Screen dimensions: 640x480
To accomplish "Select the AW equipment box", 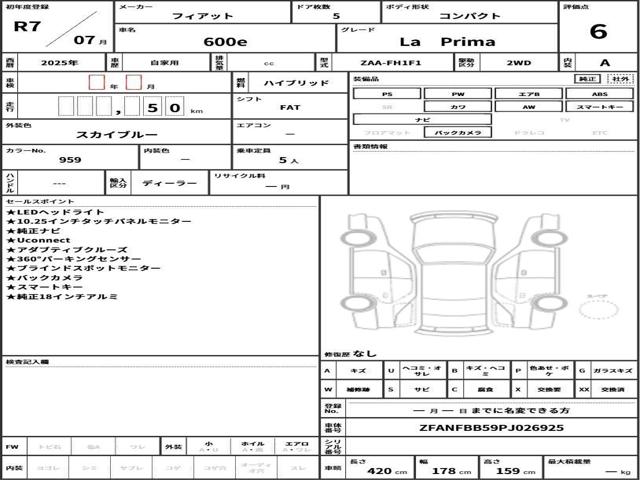I will 529,107.
